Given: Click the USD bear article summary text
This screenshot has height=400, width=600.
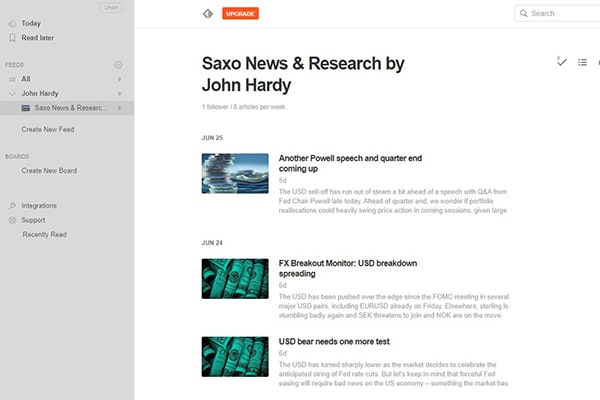Looking at the screenshot, I should tap(393, 374).
